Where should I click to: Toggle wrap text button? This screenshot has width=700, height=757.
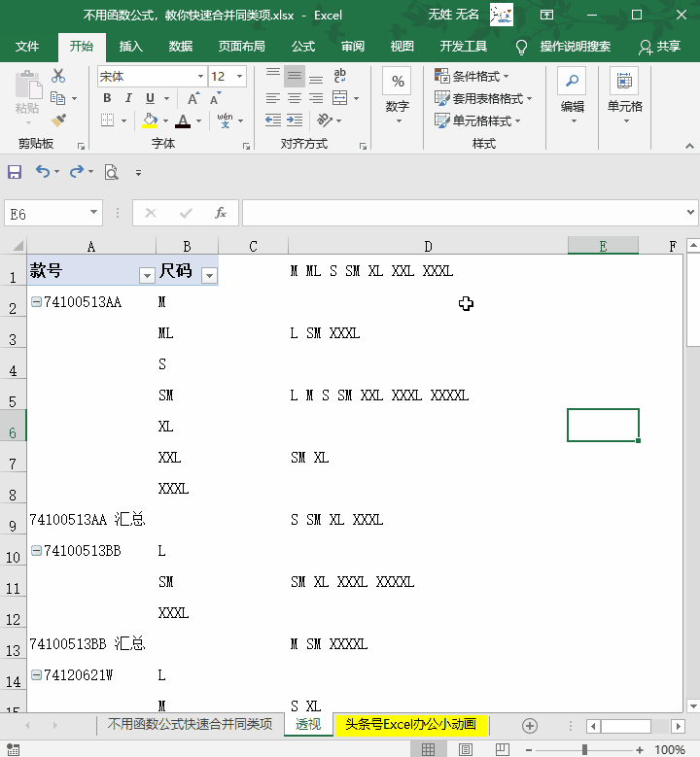339,76
